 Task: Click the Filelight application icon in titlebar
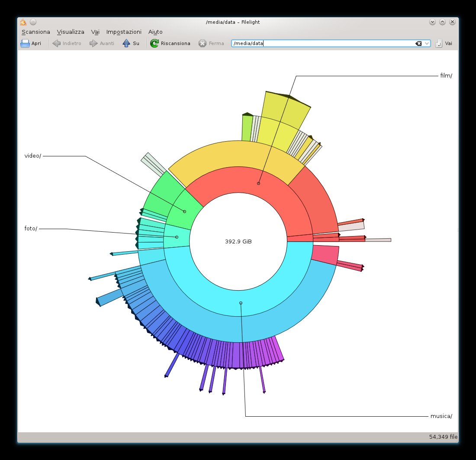23,22
